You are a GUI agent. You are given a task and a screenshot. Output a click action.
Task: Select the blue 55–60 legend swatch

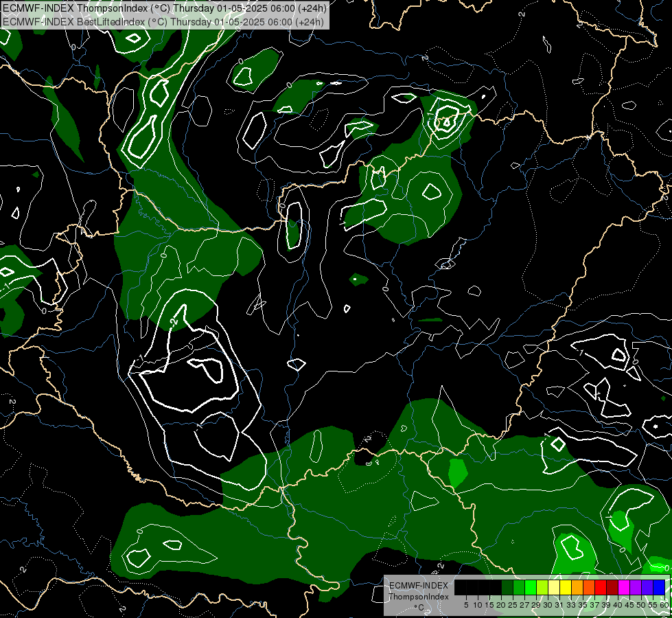tap(659, 587)
